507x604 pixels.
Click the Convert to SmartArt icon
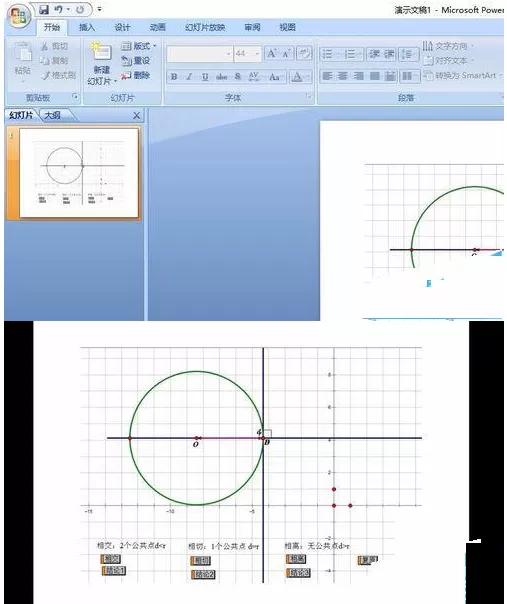(x=428, y=75)
